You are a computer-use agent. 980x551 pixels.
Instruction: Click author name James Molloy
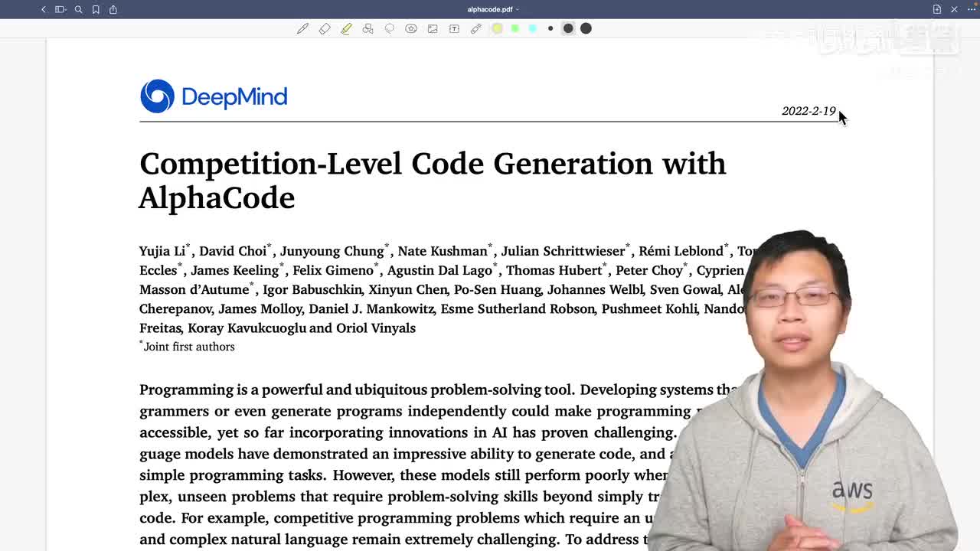tap(260, 308)
